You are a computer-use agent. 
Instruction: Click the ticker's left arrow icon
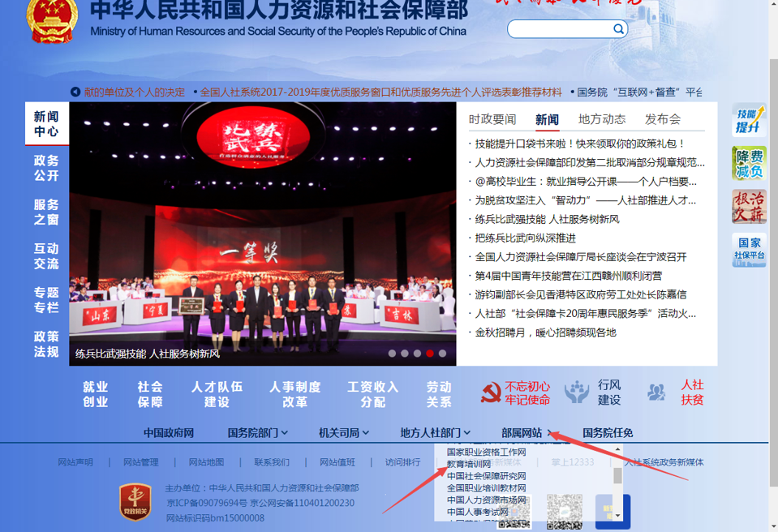tap(75, 92)
